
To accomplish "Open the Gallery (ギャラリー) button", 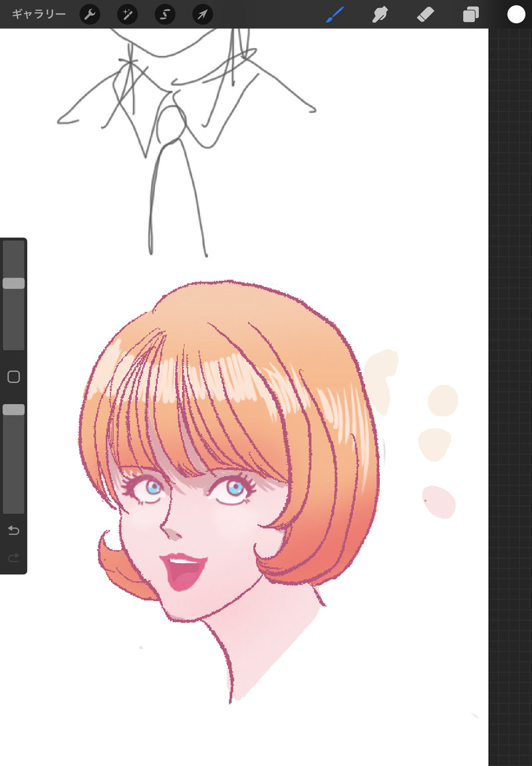I will click(x=39, y=14).
